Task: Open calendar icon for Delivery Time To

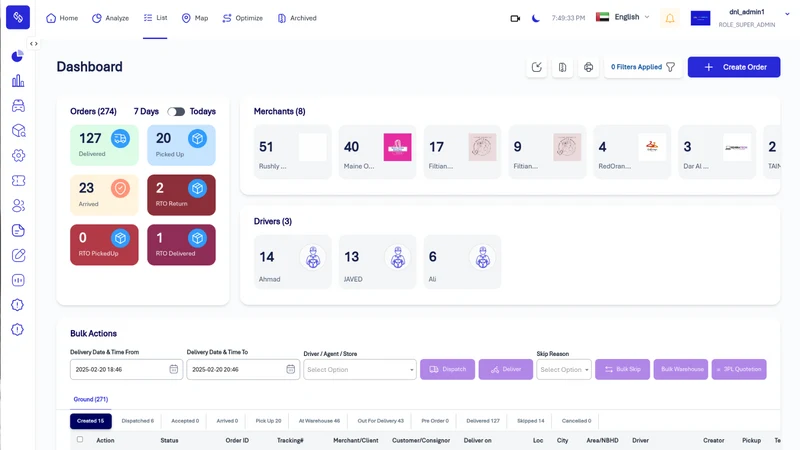Action: coord(290,369)
